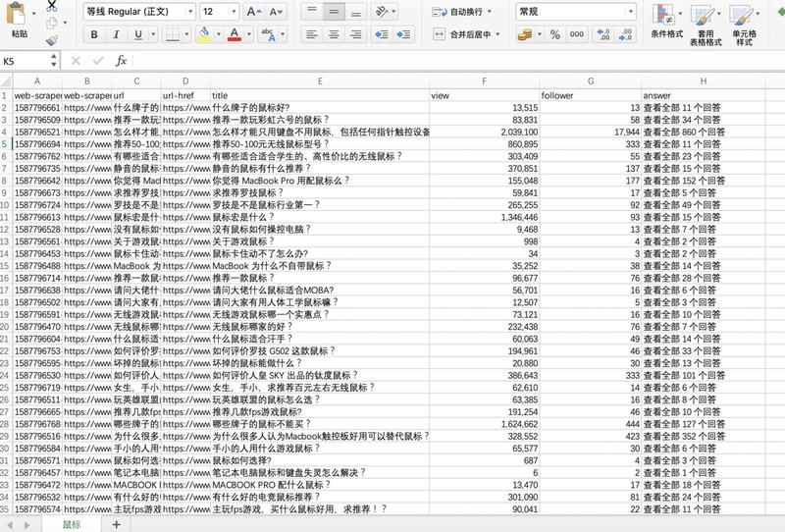Click the formula bar confirm checkmark
Viewport: 785px width, 532px height.
(x=97, y=61)
